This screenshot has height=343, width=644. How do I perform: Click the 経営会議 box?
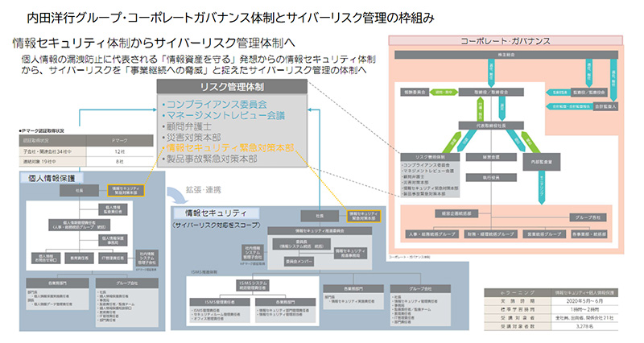click(491, 157)
